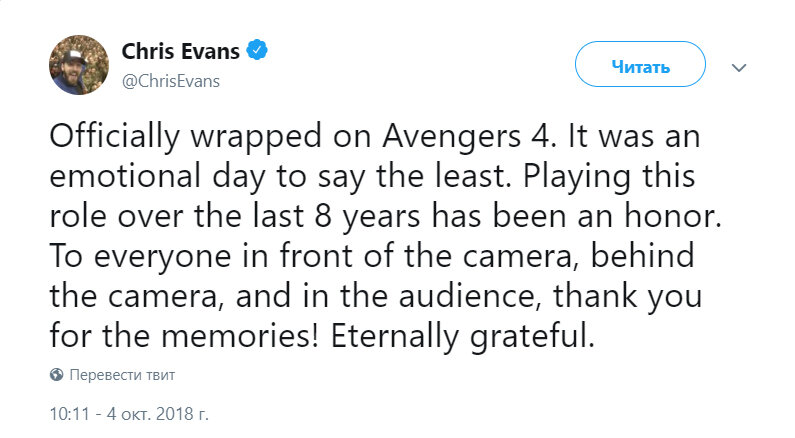Click the words 'Playing this' in tweet
Screen dimensions: 795x438
point(609,177)
